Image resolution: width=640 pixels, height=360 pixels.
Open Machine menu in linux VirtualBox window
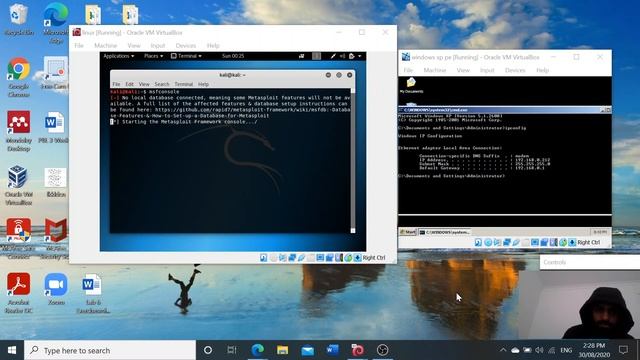coord(105,45)
